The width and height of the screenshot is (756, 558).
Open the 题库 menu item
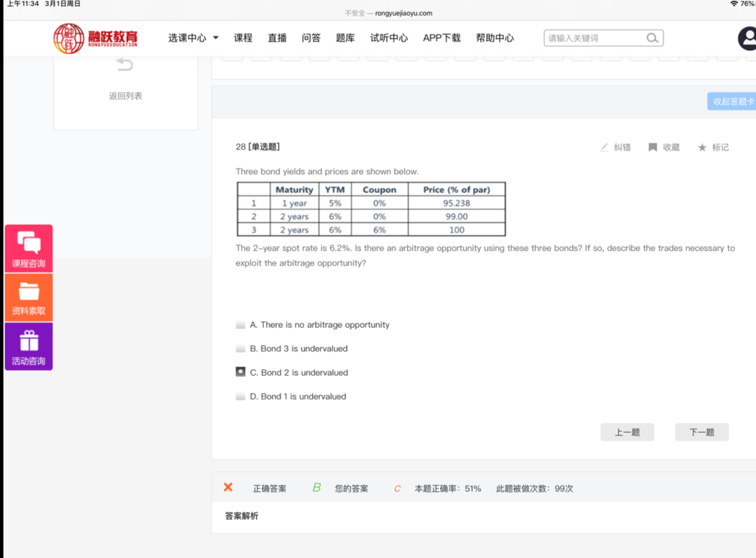click(x=345, y=38)
